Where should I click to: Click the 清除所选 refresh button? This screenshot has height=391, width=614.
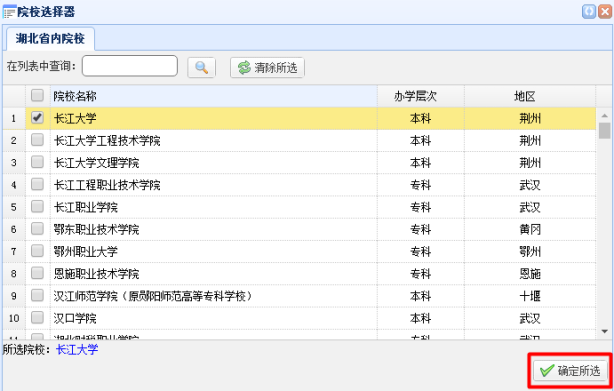coord(267,67)
